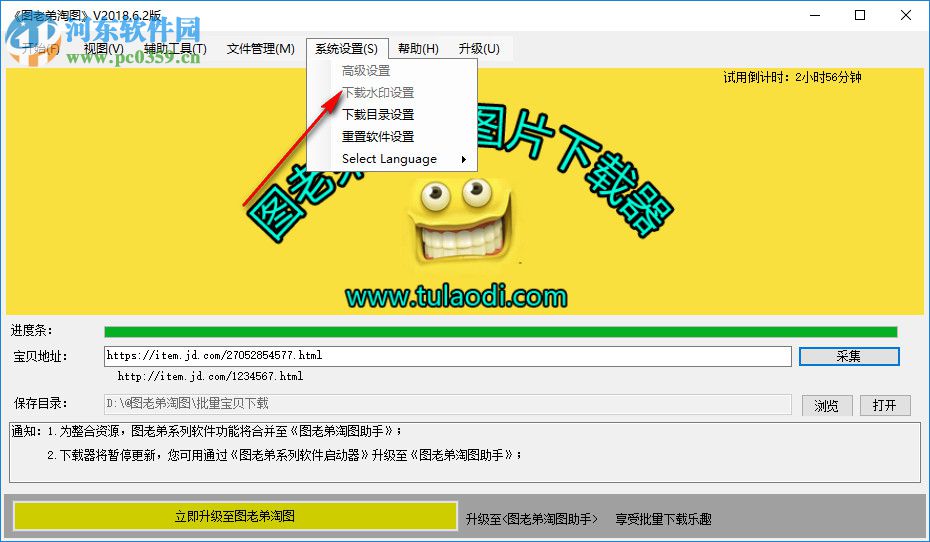Click the www.tulaodi.com banner link
Image resolution: width=930 pixels, height=542 pixels.
click(x=456, y=296)
